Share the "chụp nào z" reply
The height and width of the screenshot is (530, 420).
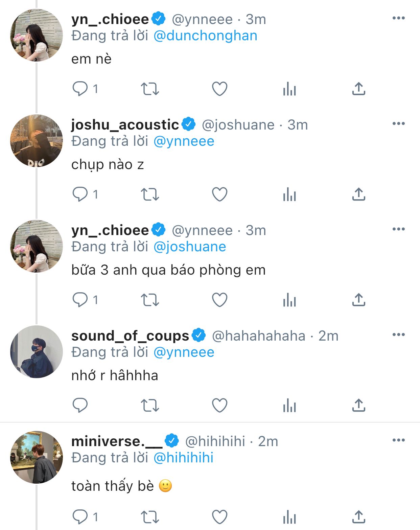pyautogui.click(x=359, y=194)
